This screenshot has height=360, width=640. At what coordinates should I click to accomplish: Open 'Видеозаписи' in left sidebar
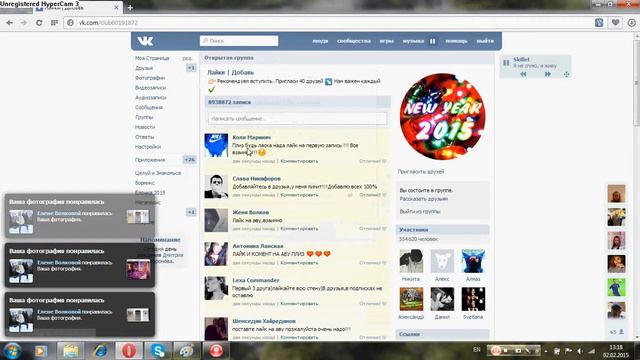point(151,88)
